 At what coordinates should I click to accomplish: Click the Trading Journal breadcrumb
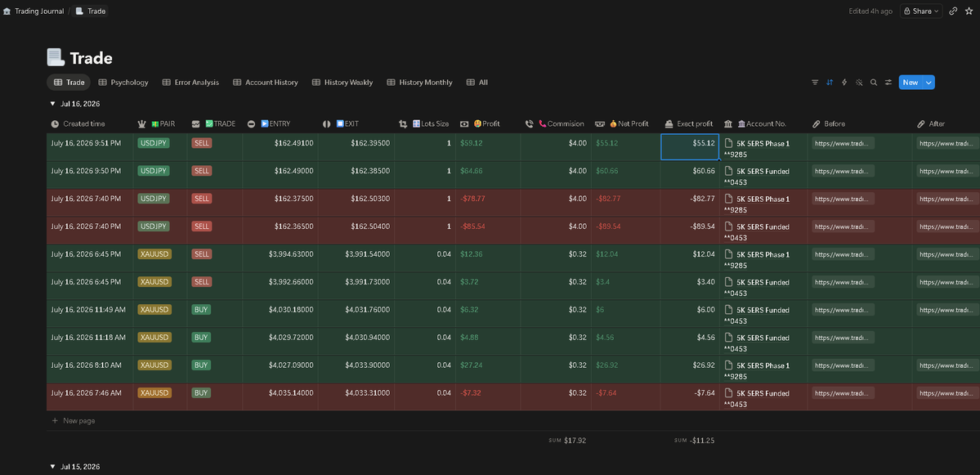click(34, 11)
